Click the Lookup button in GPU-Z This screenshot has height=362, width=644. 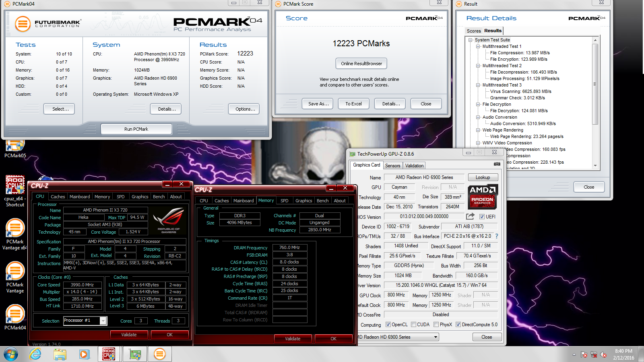pyautogui.click(x=483, y=177)
